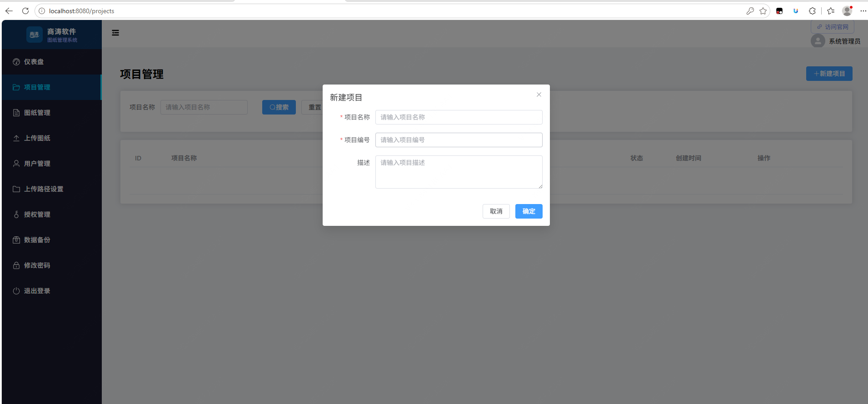Click the search 项目名称 filter input
The image size is (868, 404).
[204, 107]
